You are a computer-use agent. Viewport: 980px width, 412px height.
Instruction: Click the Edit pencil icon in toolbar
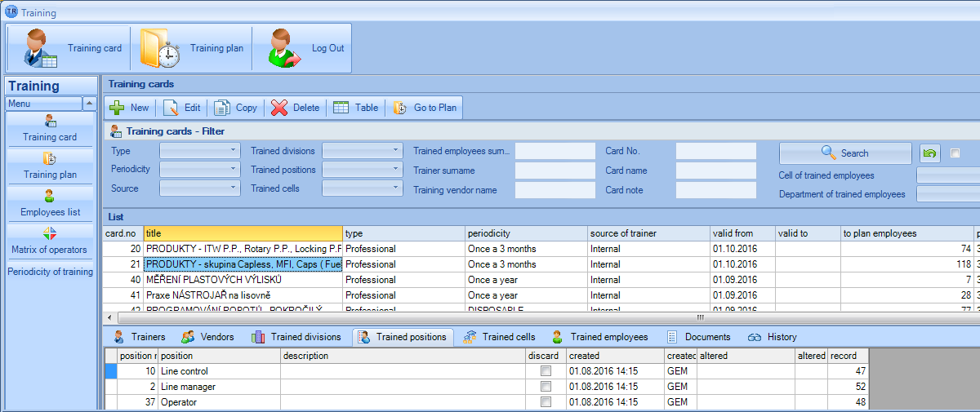(x=171, y=108)
